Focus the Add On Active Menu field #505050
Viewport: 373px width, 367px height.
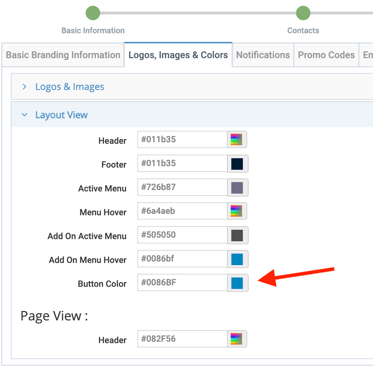point(182,235)
